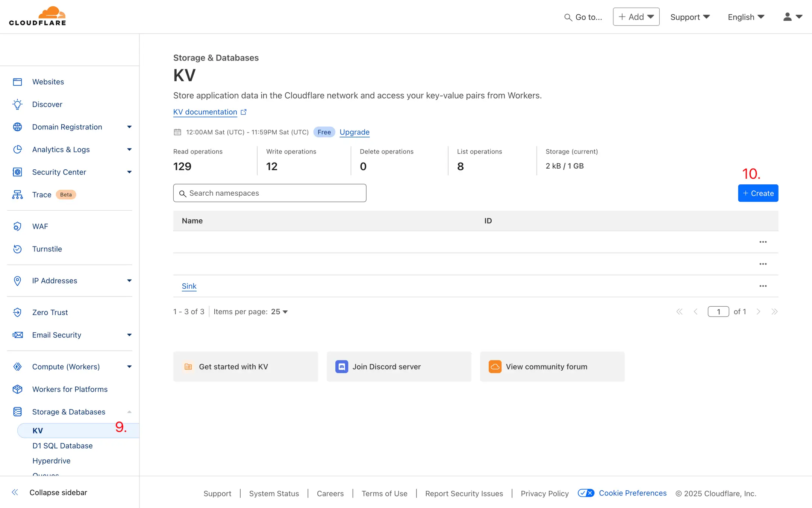Click the Workers for Platforms cube icon
The width and height of the screenshot is (812, 508).
pyautogui.click(x=17, y=389)
